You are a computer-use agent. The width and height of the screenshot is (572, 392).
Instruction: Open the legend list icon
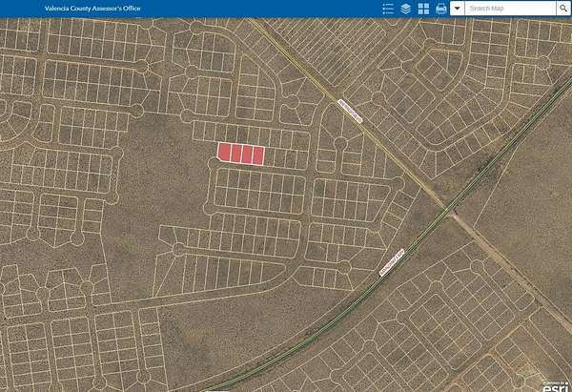388,9
